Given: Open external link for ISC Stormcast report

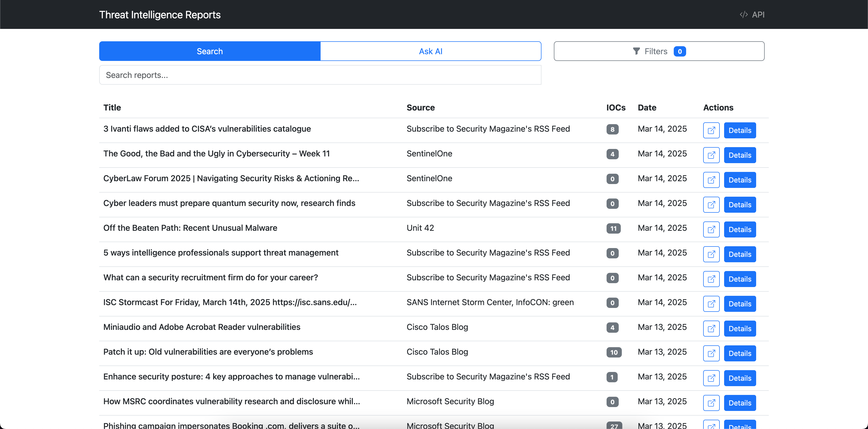Looking at the screenshot, I should tap(711, 304).
